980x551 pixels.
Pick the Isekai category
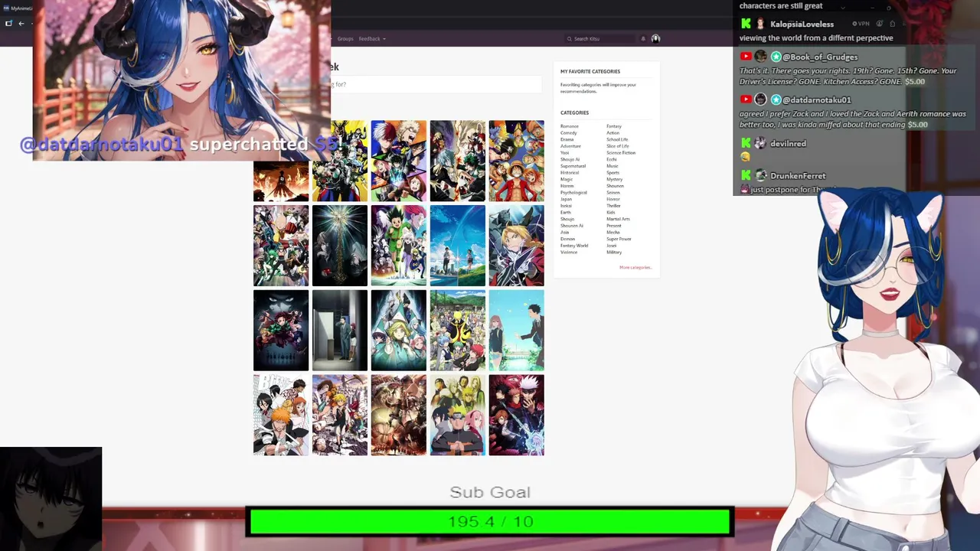(566, 206)
